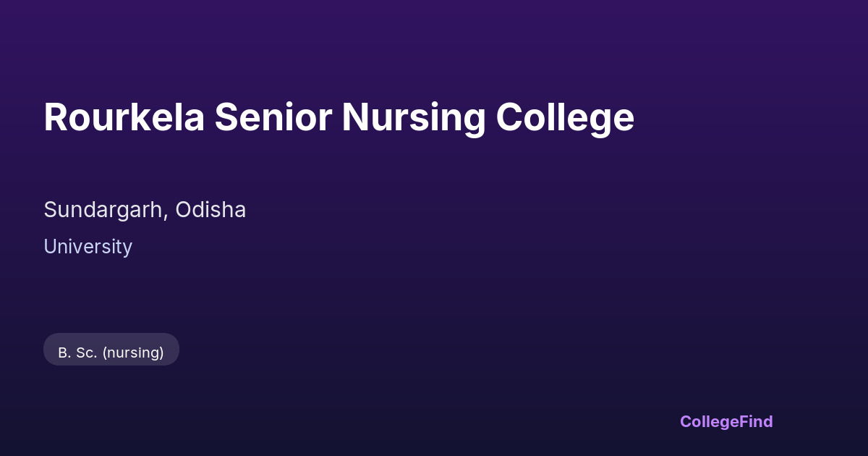
Task: Select the Sundargarh, Odisha location line
Action: (x=145, y=210)
